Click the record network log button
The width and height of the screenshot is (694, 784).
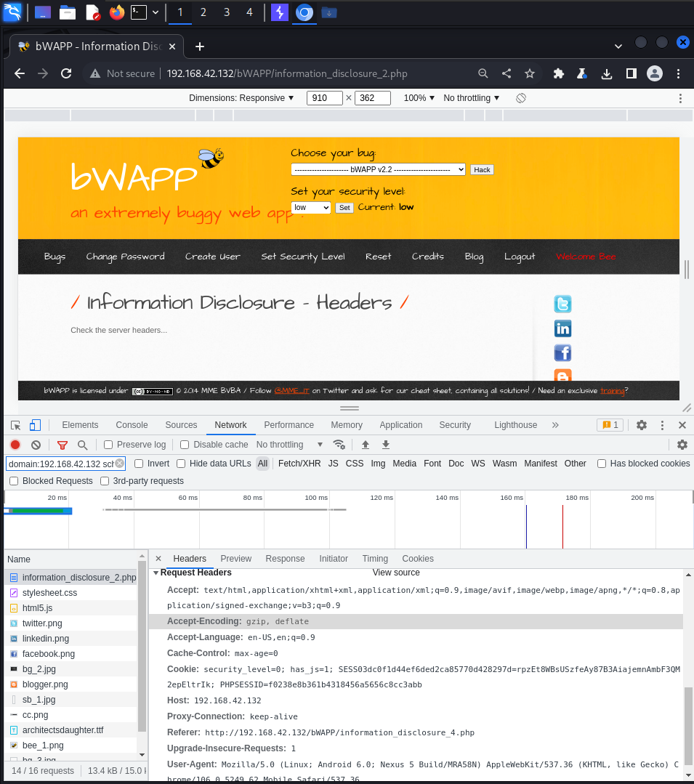click(x=15, y=445)
